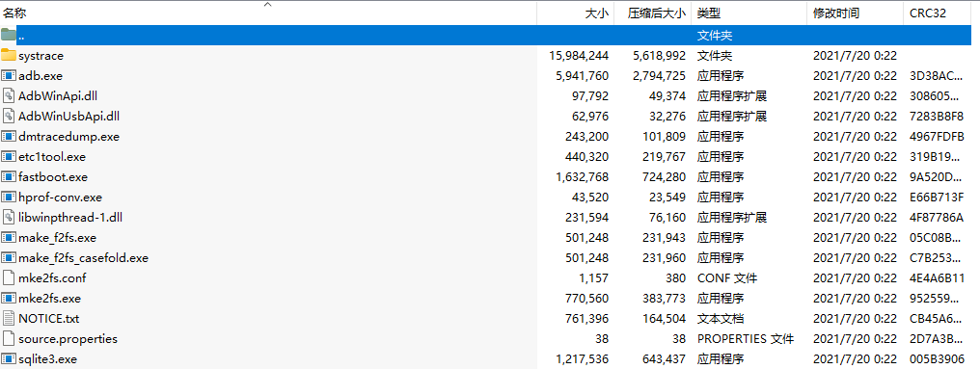Select the hprof-conv.exe file name

[60, 197]
